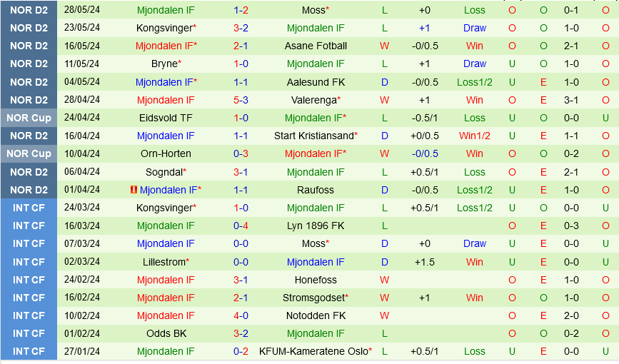Viewport: 619px width, 364px height.
Task: Click the KFUM-Kameratene Oslo team name
Action: click(x=313, y=351)
